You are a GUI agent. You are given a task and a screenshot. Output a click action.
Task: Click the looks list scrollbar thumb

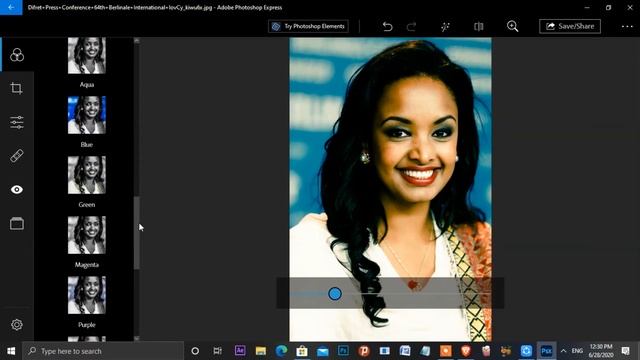point(137,233)
